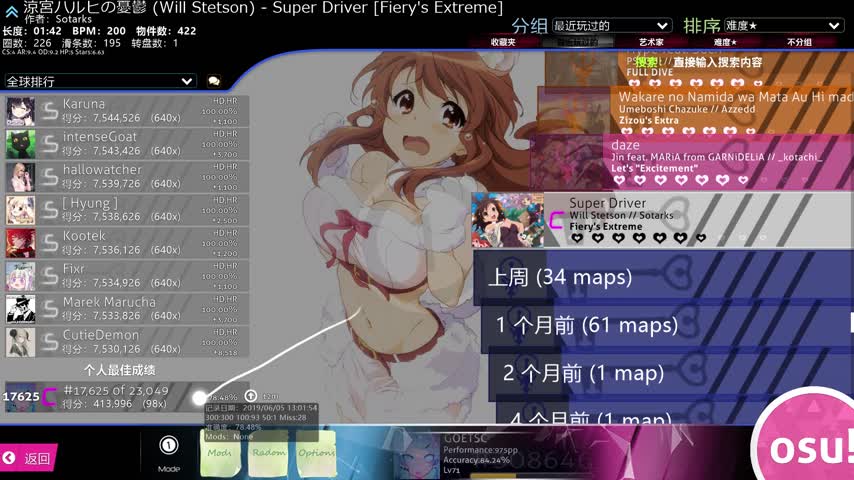Click the 返回 back button
Screen dimensions: 854x480
click(28, 458)
